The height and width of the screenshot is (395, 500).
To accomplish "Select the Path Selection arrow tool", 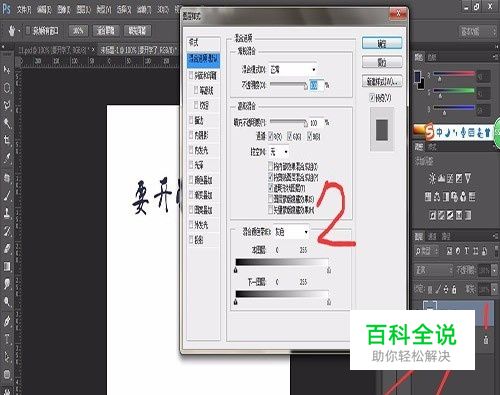I will pyautogui.click(x=7, y=357).
